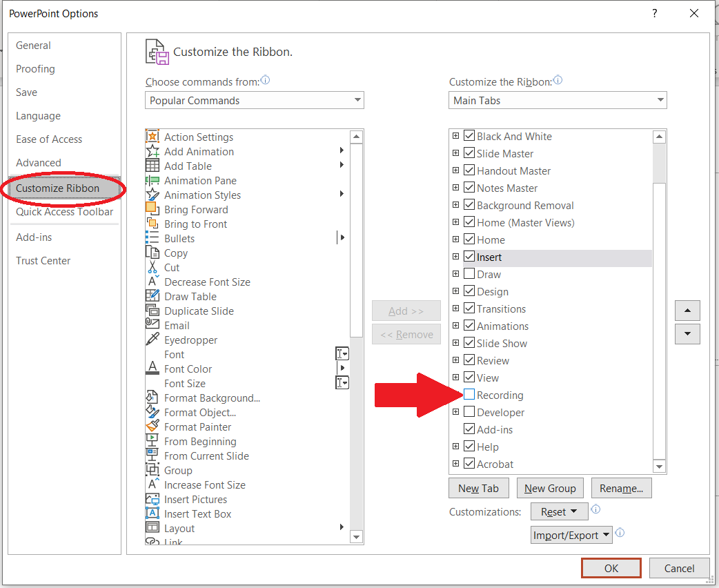Expand the Black And White node

click(x=455, y=135)
